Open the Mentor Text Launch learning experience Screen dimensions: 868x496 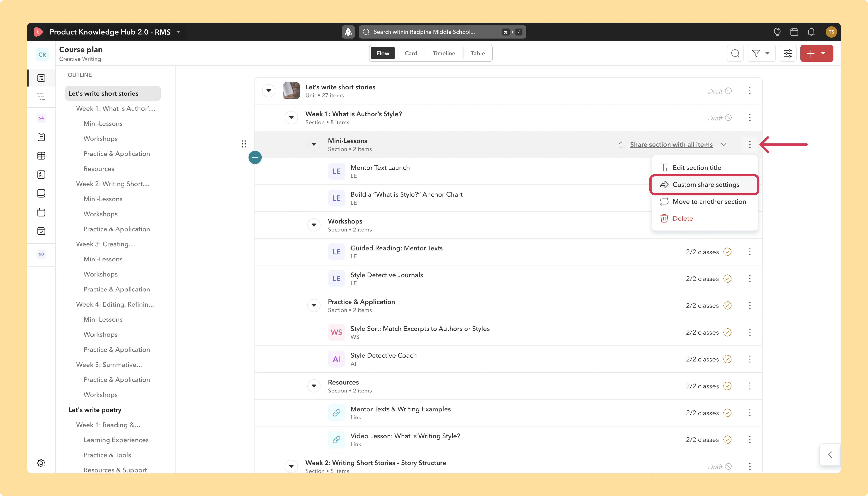click(x=380, y=168)
